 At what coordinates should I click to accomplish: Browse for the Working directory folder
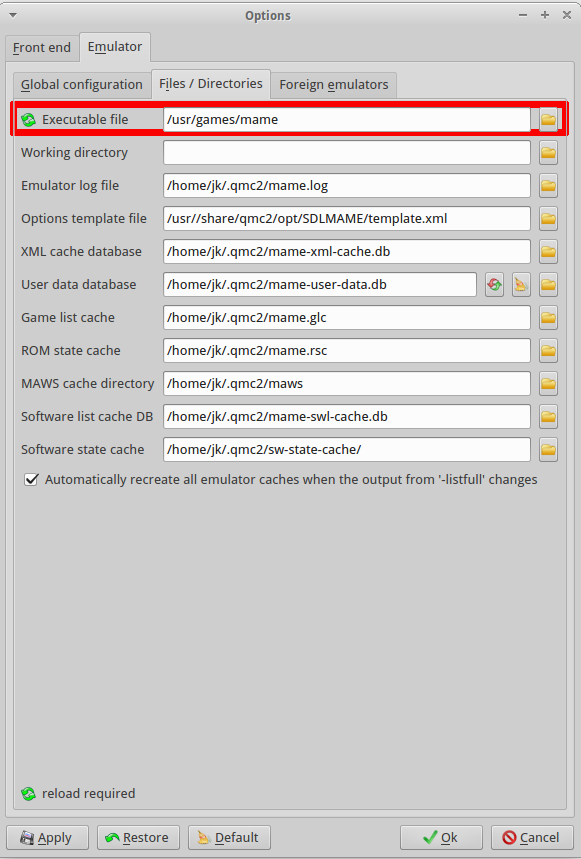(x=548, y=153)
